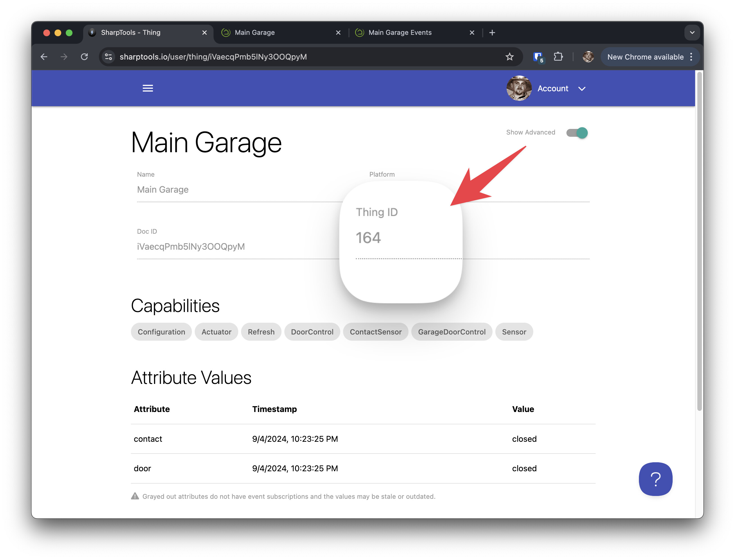Click New Chrome available button
This screenshot has width=735, height=560.
pos(645,57)
